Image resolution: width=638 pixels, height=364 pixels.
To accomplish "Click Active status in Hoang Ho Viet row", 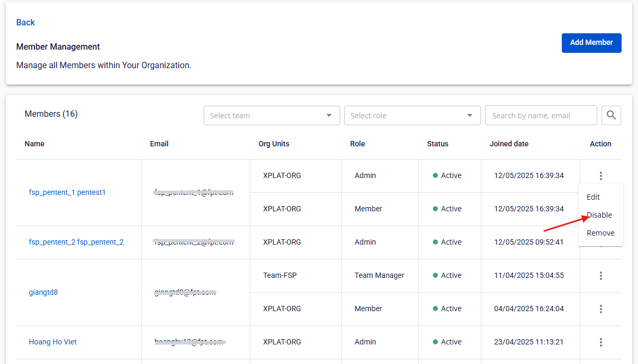I will [447, 342].
